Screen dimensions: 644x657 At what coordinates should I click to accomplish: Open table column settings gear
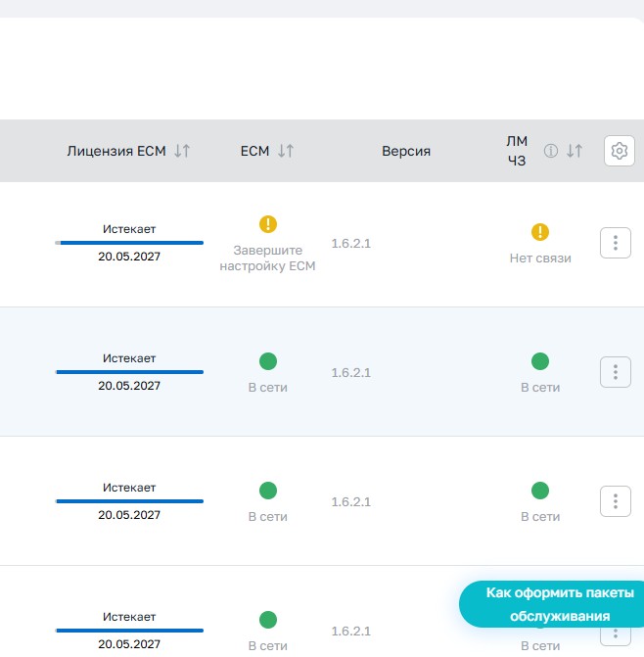pyautogui.click(x=619, y=151)
